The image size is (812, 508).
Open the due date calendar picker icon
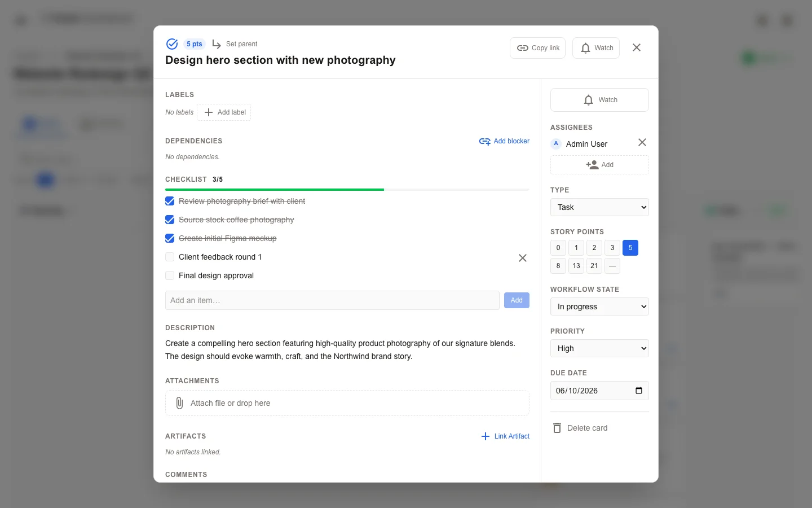coord(639,391)
